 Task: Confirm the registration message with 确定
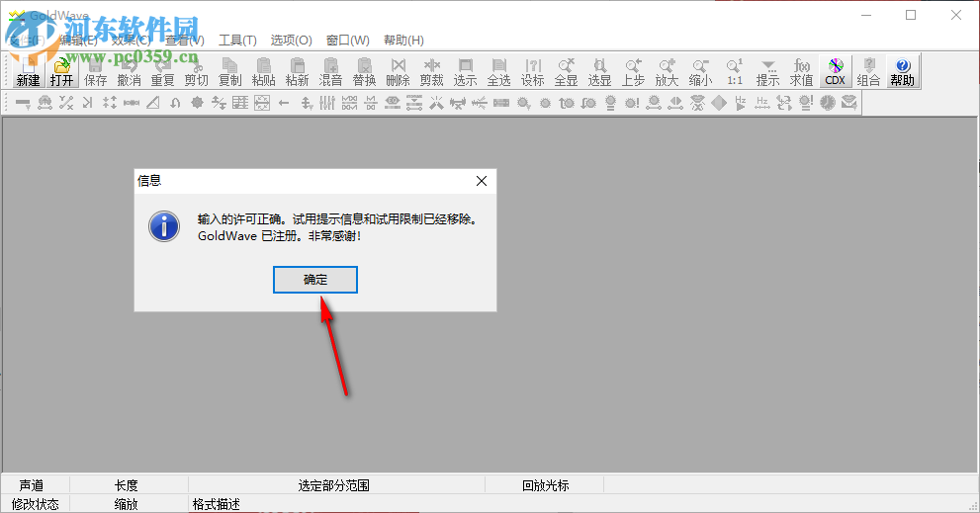click(315, 280)
